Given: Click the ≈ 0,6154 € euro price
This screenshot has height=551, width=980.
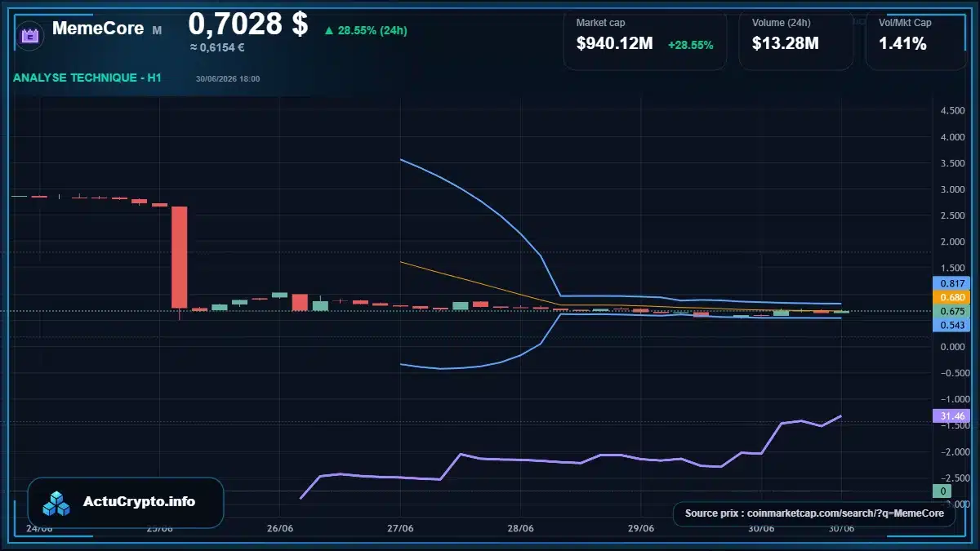Looking at the screenshot, I should 217,47.
